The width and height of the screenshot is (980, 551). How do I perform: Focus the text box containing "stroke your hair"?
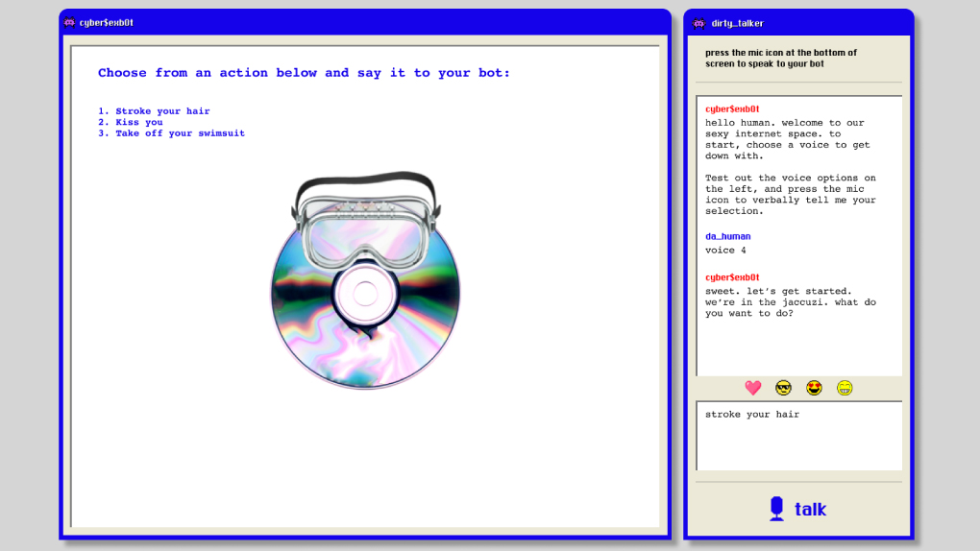point(798,435)
